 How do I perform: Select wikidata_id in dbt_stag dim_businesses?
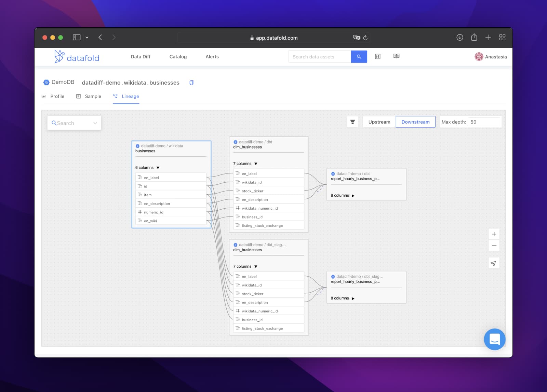269,285
